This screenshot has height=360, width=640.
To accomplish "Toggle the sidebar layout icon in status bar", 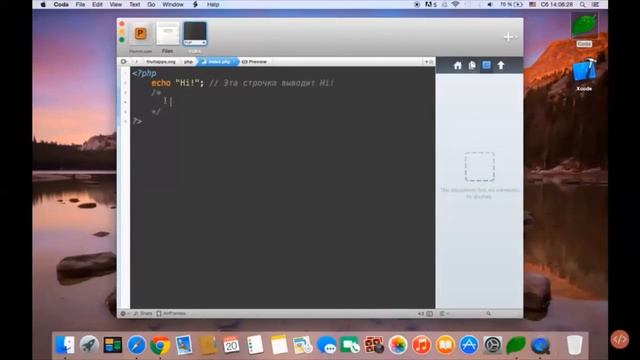I will [429, 313].
